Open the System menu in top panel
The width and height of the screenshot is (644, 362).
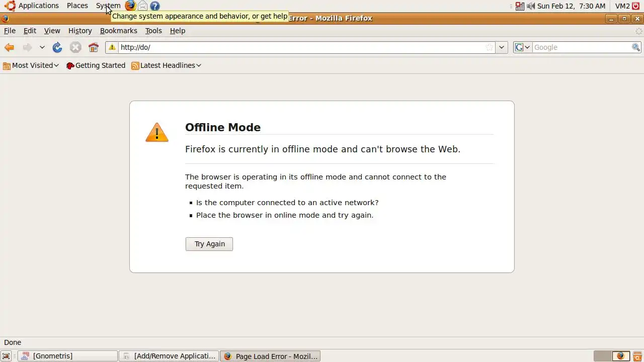[108, 6]
